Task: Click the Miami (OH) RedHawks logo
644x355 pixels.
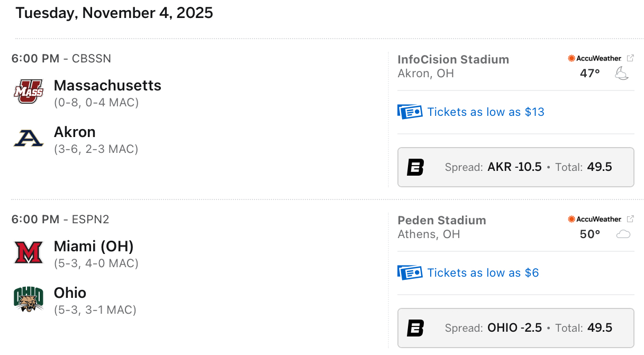Action: (28, 252)
